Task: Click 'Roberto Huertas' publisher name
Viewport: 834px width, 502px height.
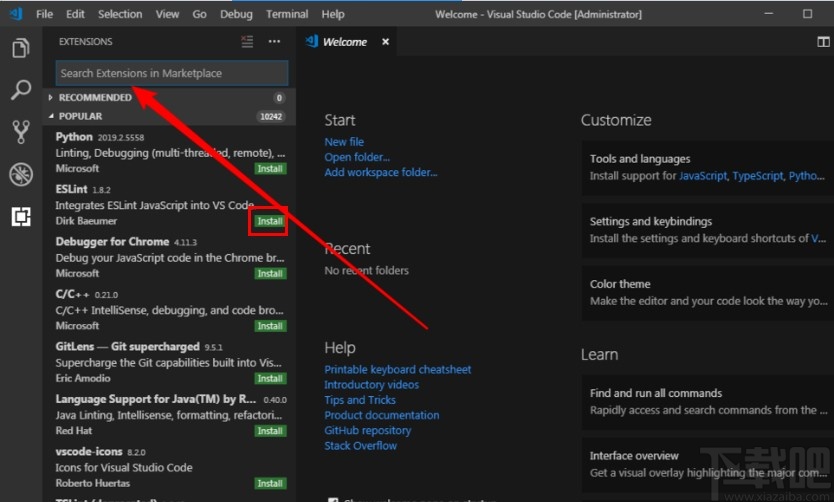Action: pos(93,483)
